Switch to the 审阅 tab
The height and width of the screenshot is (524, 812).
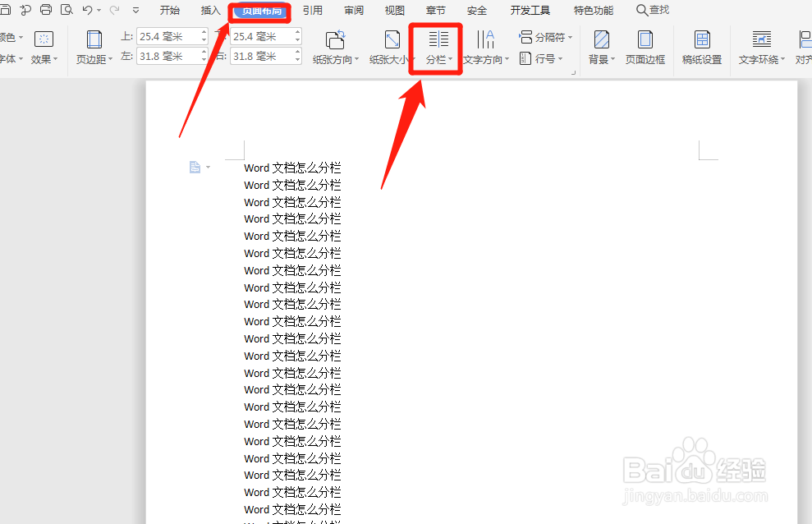click(354, 11)
